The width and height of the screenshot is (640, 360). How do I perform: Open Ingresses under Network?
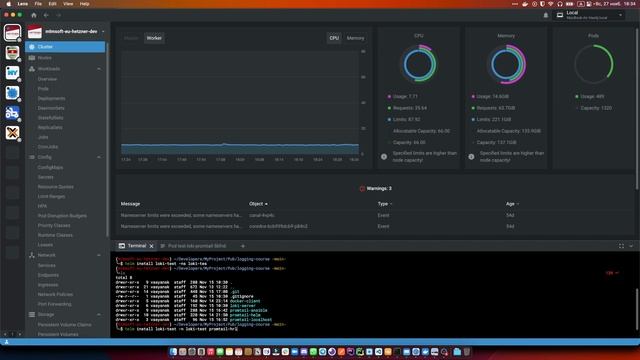[48, 285]
